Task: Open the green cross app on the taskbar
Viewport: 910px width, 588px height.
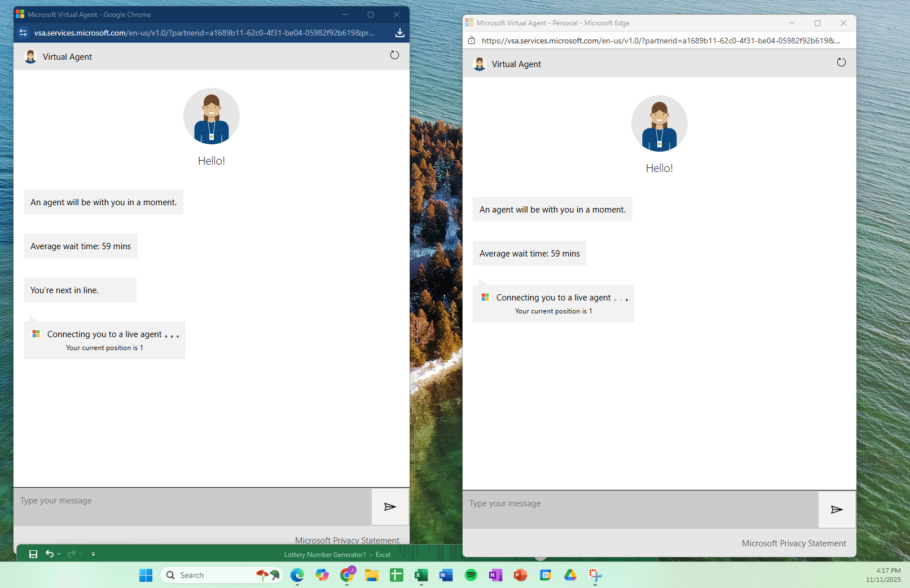Action: (x=397, y=575)
